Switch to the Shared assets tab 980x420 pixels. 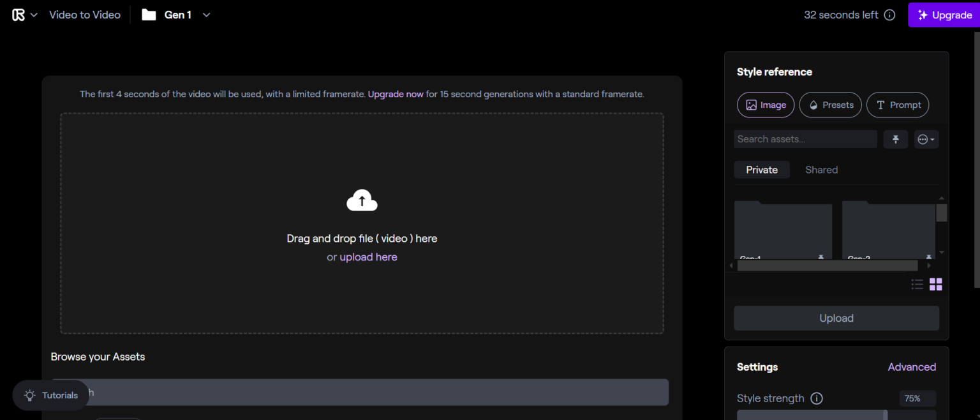click(821, 170)
